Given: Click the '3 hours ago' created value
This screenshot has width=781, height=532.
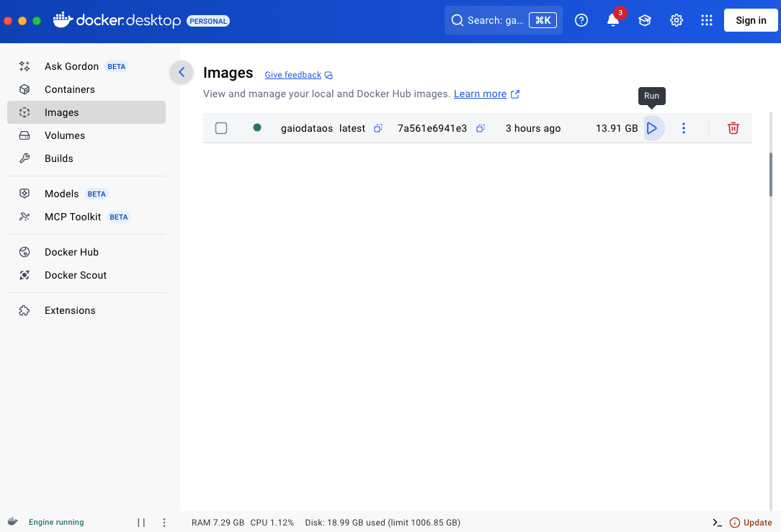Looking at the screenshot, I should tap(533, 128).
